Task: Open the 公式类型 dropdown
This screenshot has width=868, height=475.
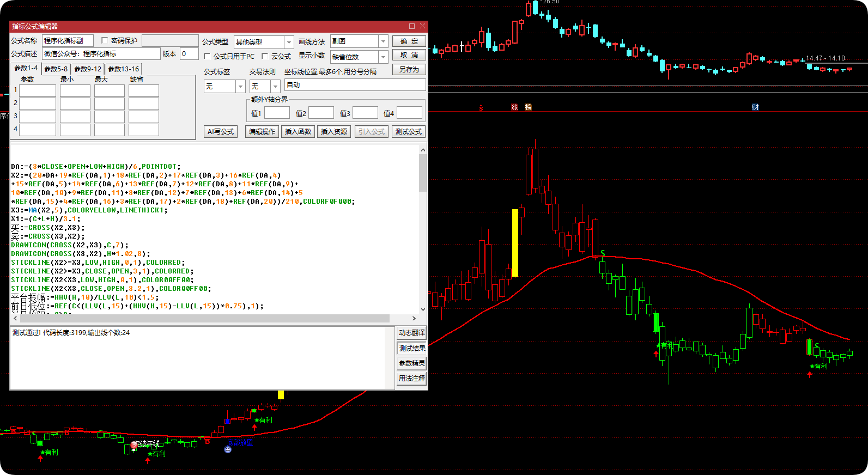Action: click(x=289, y=42)
